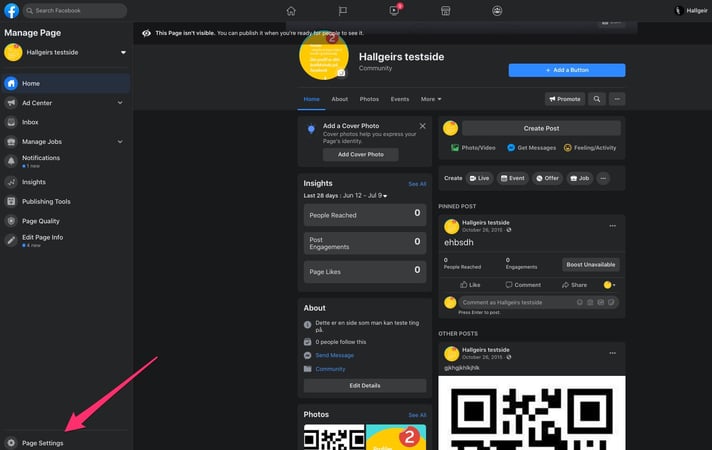Open Insights in the sidebar

coord(66,182)
